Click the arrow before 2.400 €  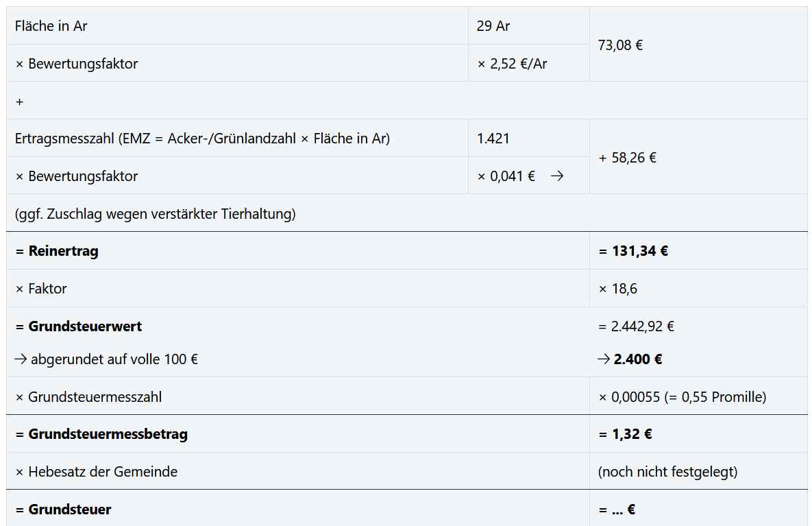(604, 359)
